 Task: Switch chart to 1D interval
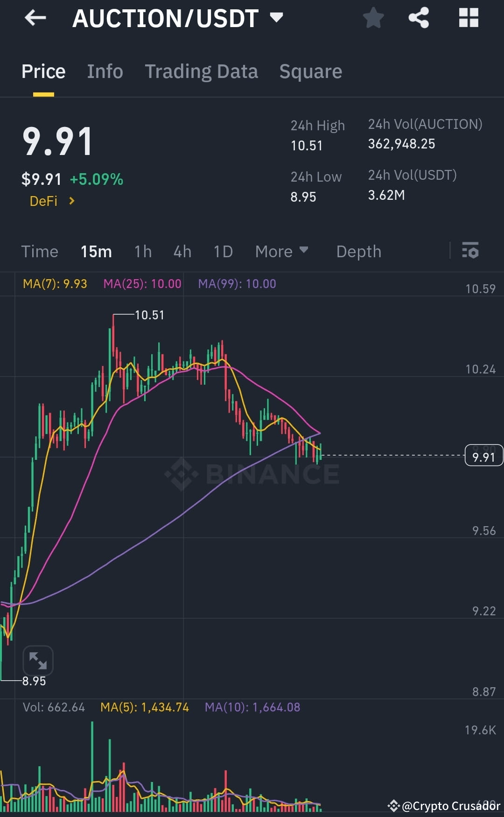point(223,251)
